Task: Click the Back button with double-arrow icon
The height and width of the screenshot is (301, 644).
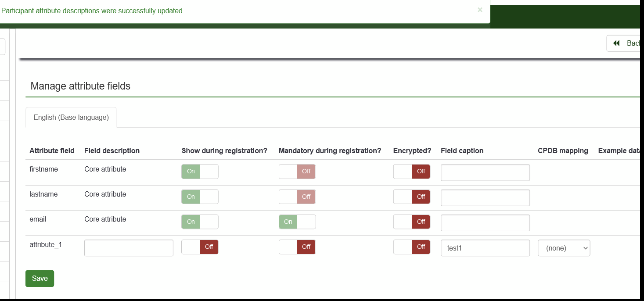Action: (624, 43)
